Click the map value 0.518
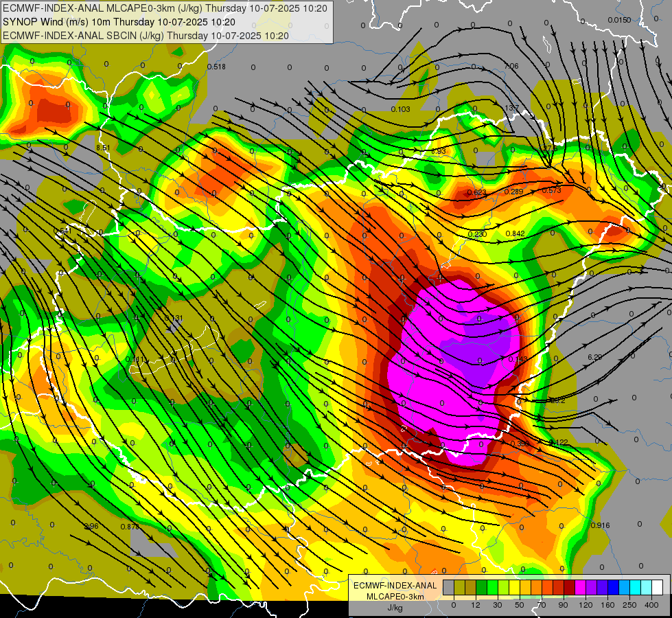Viewport: 672px width, 618px height. pyautogui.click(x=216, y=67)
